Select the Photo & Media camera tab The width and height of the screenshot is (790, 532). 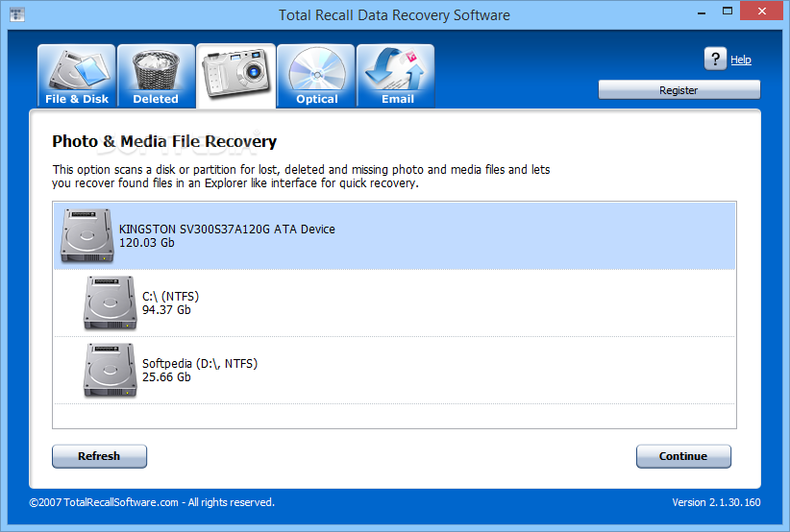[235, 76]
